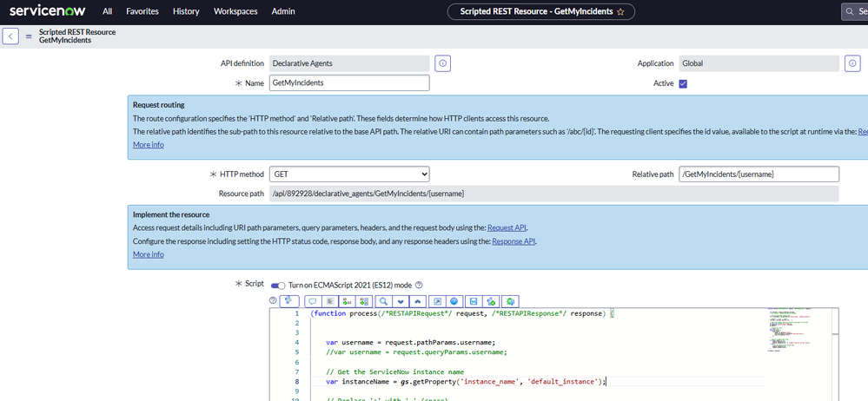Click the 'Request routing' heading text

click(x=159, y=105)
